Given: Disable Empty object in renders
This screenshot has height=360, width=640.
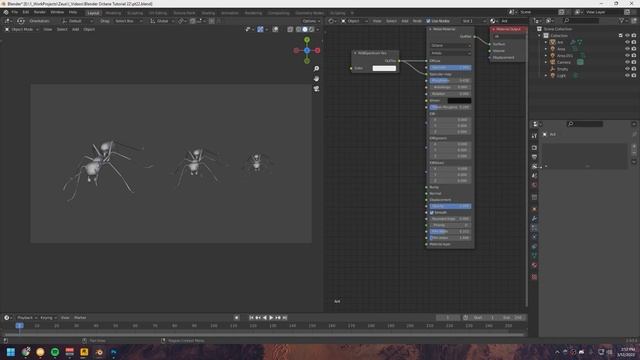Looking at the screenshot, I should tap(634, 69).
